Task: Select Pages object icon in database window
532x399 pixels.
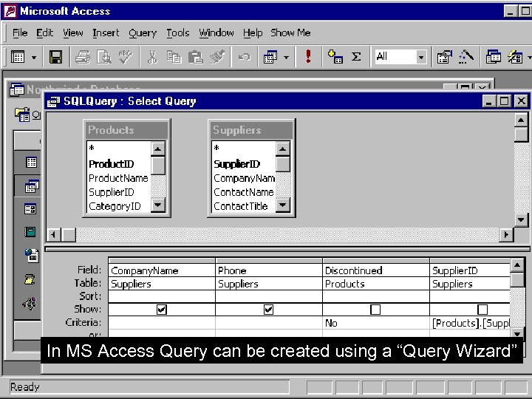Action: (32, 256)
